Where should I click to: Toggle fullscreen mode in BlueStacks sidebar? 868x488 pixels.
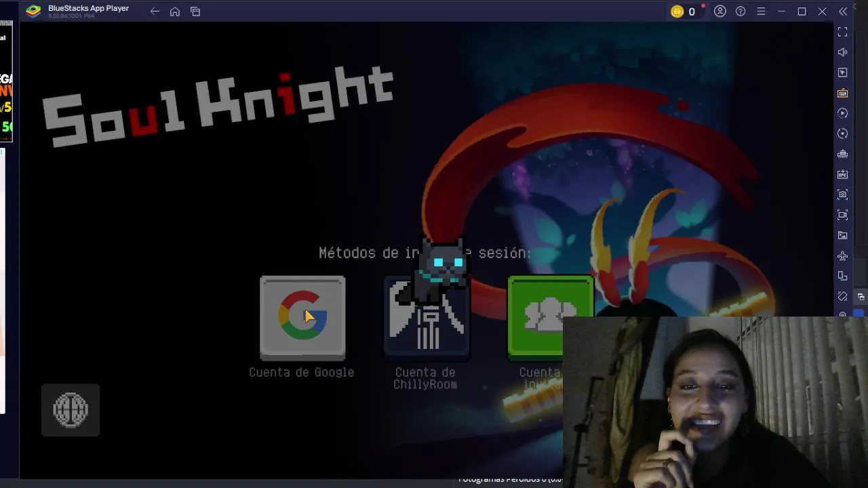pos(843,32)
